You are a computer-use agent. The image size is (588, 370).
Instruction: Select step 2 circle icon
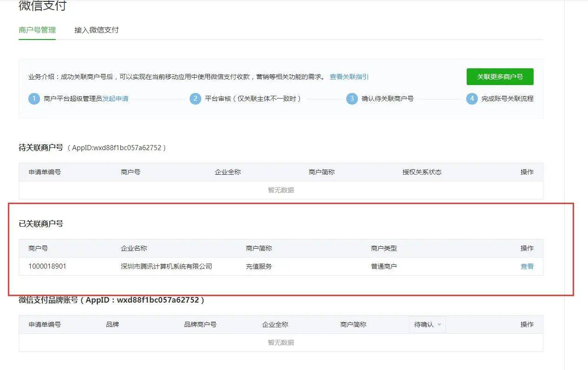[x=195, y=99]
